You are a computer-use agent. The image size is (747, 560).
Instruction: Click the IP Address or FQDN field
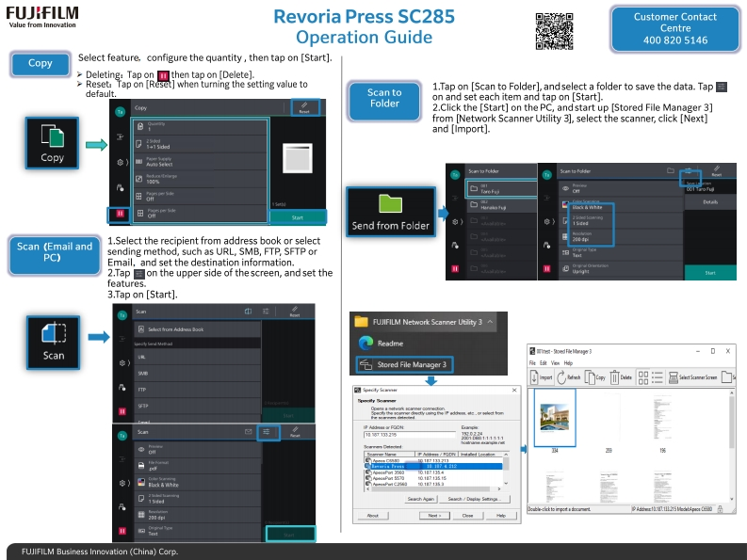[x=409, y=435]
